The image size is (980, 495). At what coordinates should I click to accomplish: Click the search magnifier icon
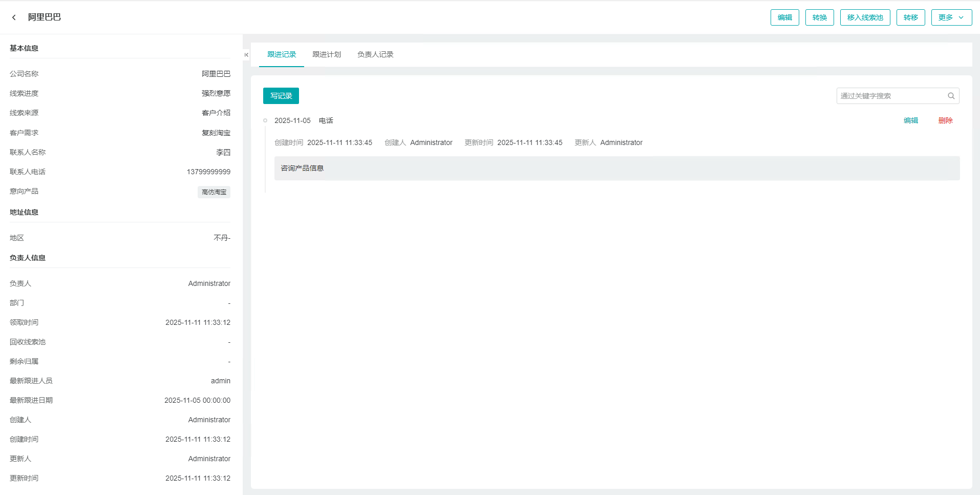point(951,96)
